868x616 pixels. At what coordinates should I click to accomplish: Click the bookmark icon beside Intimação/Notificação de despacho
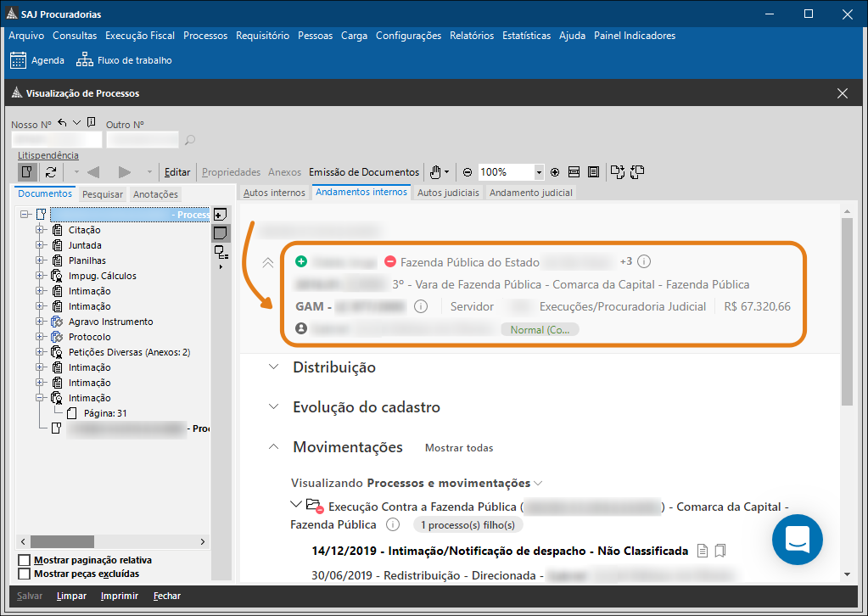720,551
